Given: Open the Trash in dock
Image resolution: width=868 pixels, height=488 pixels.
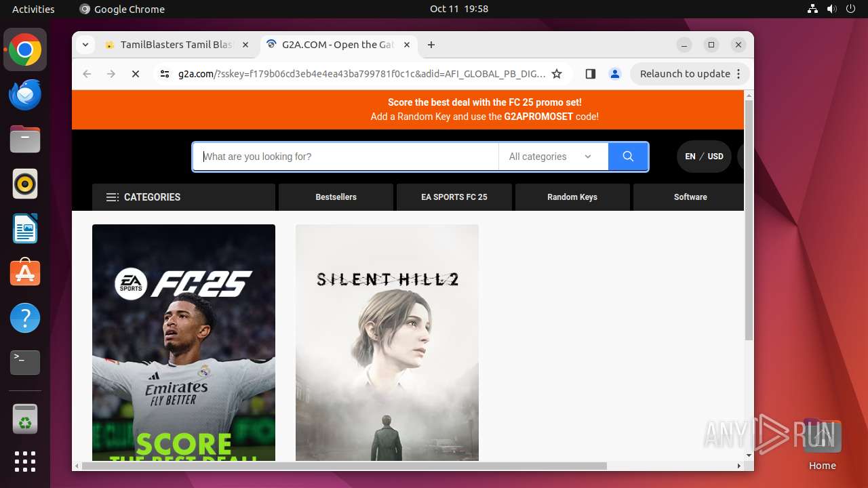Looking at the screenshot, I should (25, 419).
